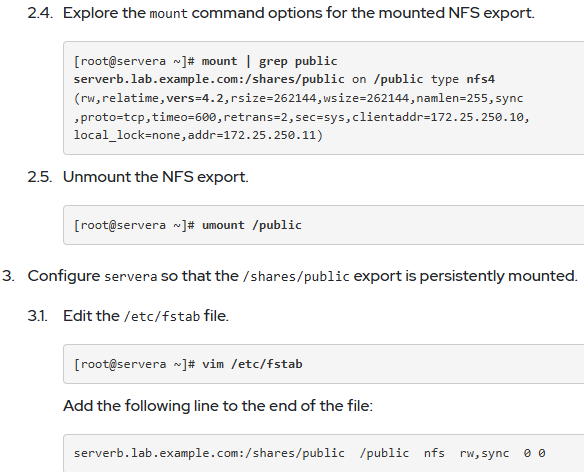The height and width of the screenshot is (472, 584).
Task: Click the "proto=tcp" mount option
Action: [x=112, y=117]
